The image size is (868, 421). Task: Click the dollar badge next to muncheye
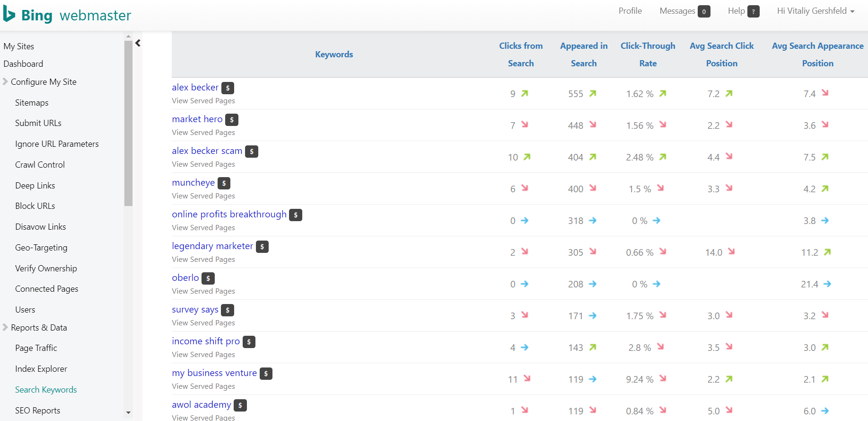point(224,183)
